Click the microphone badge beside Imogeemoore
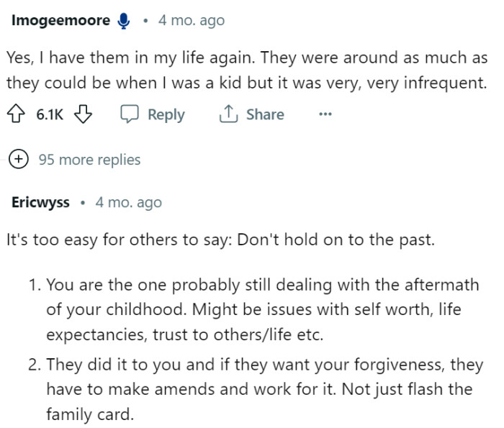 coord(123,21)
